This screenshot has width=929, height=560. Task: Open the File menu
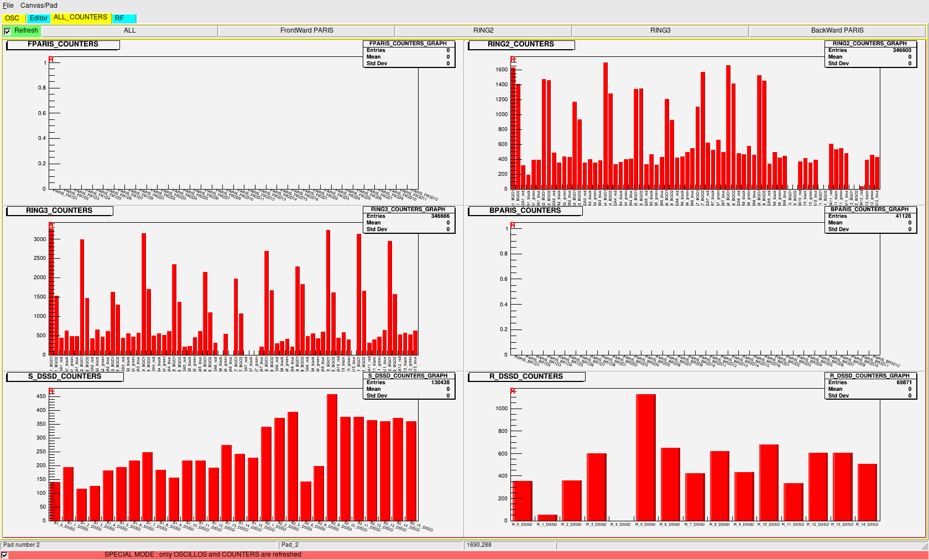[x=8, y=6]
